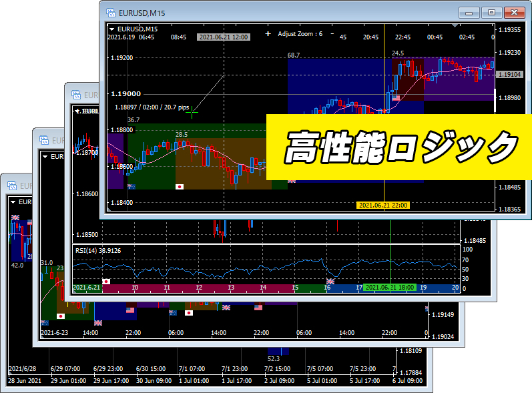
Task: Click the 1.18109 price label
Action: pyautogui.click(x=411, y=351)
